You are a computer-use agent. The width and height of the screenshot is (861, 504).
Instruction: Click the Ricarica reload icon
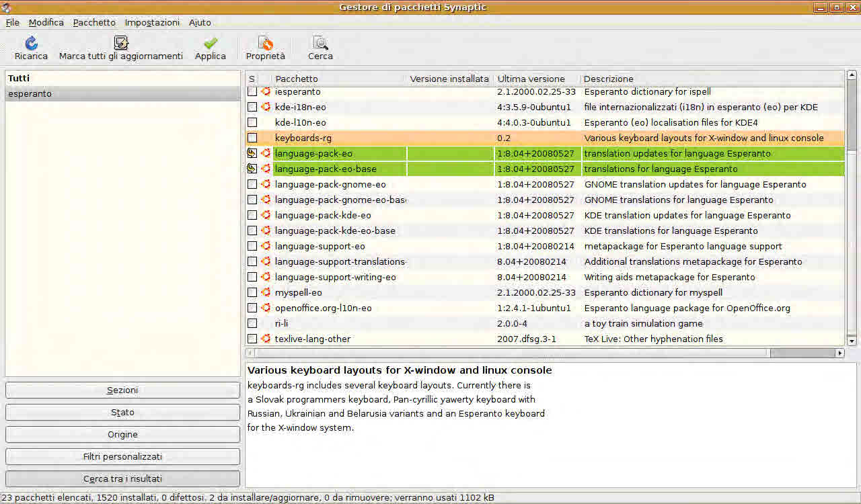click(31, 43)
